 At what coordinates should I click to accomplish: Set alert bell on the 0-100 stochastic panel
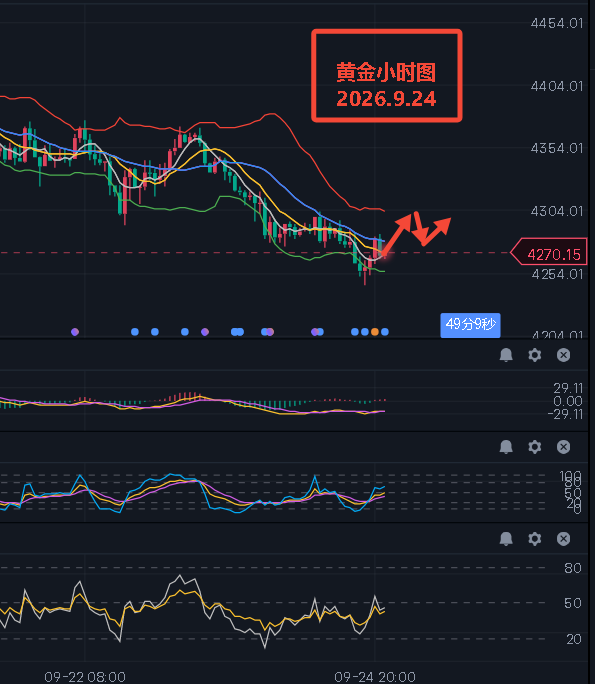pos(506,447)
